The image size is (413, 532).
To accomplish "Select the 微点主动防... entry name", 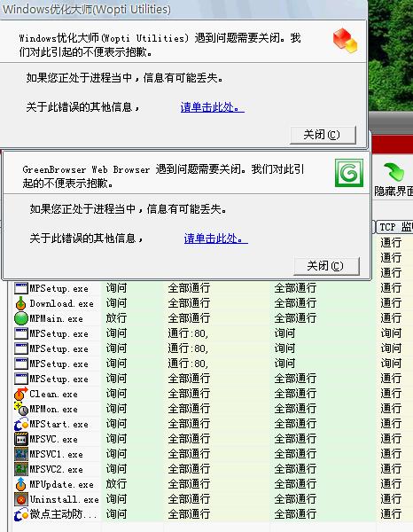I will point(63,514).
